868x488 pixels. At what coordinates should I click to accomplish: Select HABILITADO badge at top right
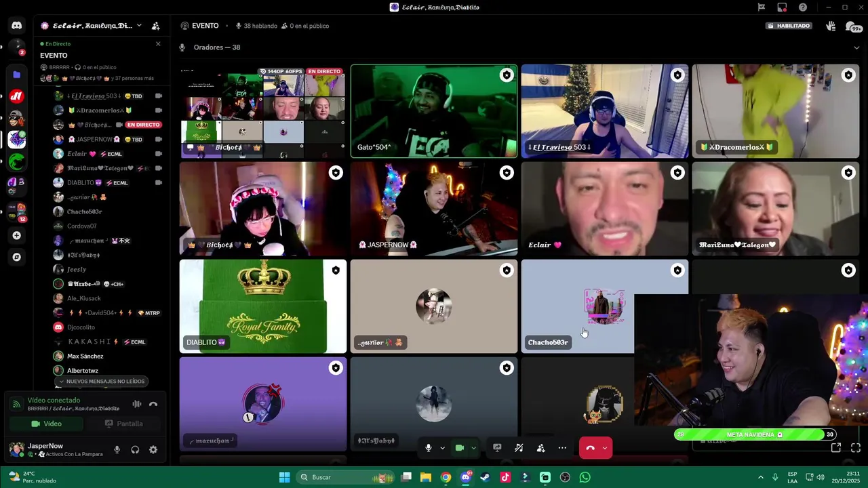click(x=789, y=26)
